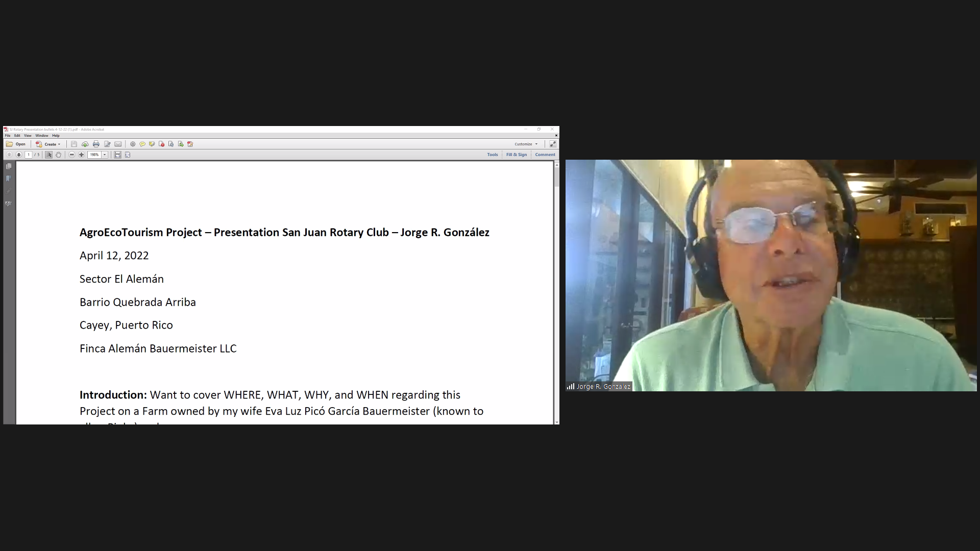Open the View menu
Image resolution: width=980 pixels, height=551 pixels.
click(28, 136)
